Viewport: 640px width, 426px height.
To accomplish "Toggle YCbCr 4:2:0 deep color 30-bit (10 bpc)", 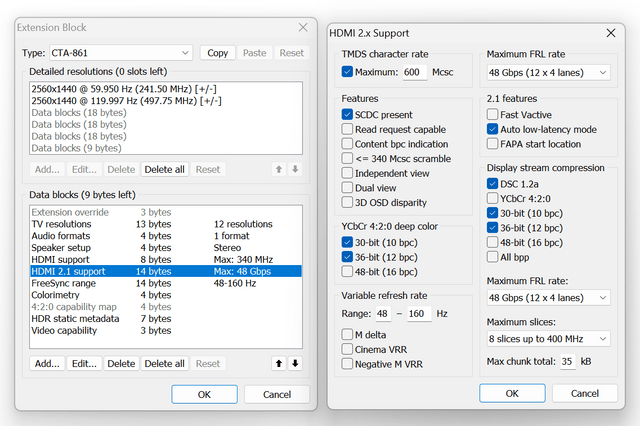I will 347,242.
